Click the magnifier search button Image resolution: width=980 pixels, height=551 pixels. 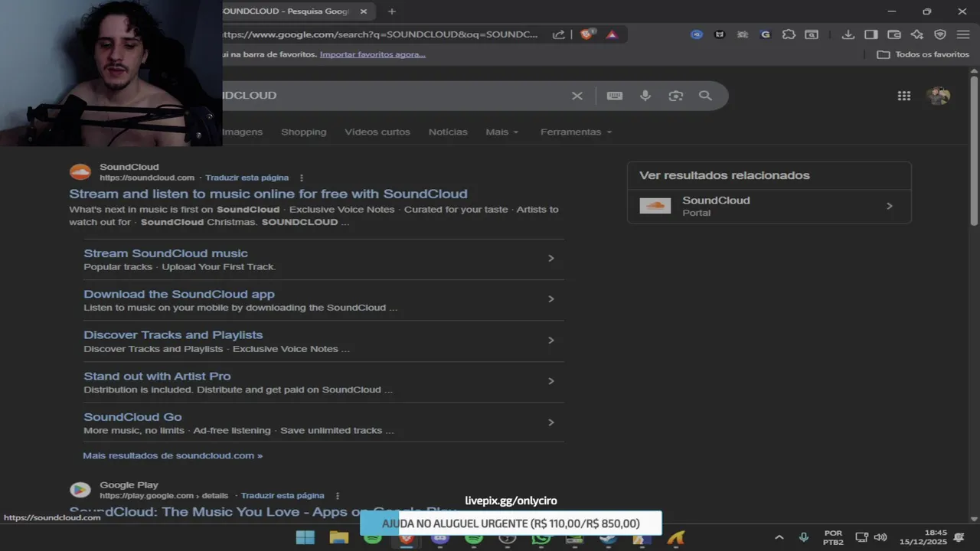tap(705, 96)
